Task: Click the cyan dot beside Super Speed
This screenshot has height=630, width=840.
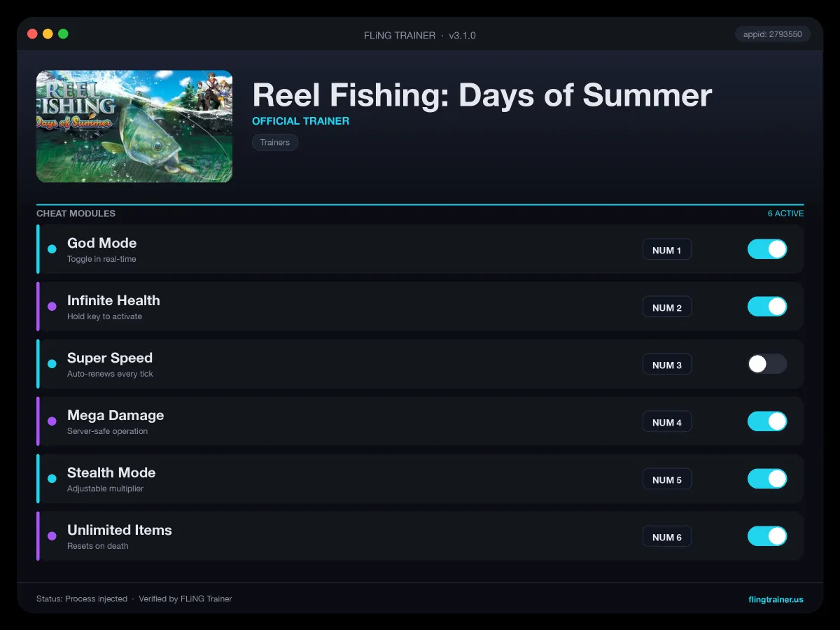Action: click(x=52, y=364)
